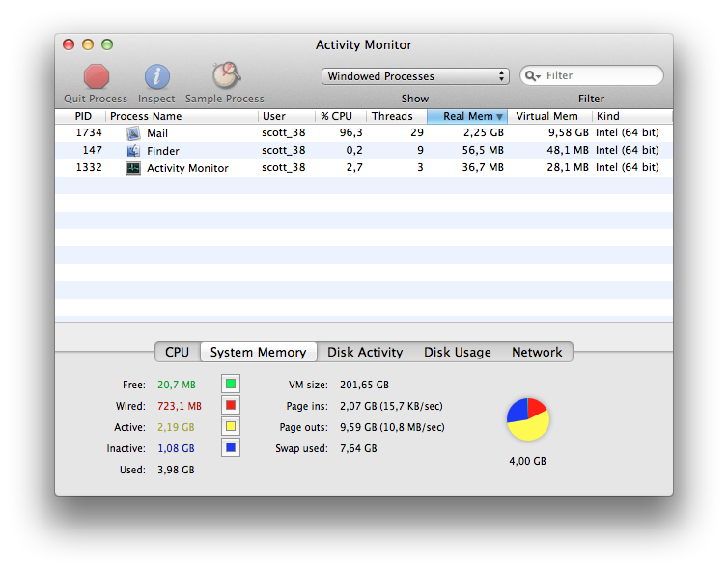Click the Finder icon in process list
Viewport: 728px width, 572px height.
coord(133,151)
